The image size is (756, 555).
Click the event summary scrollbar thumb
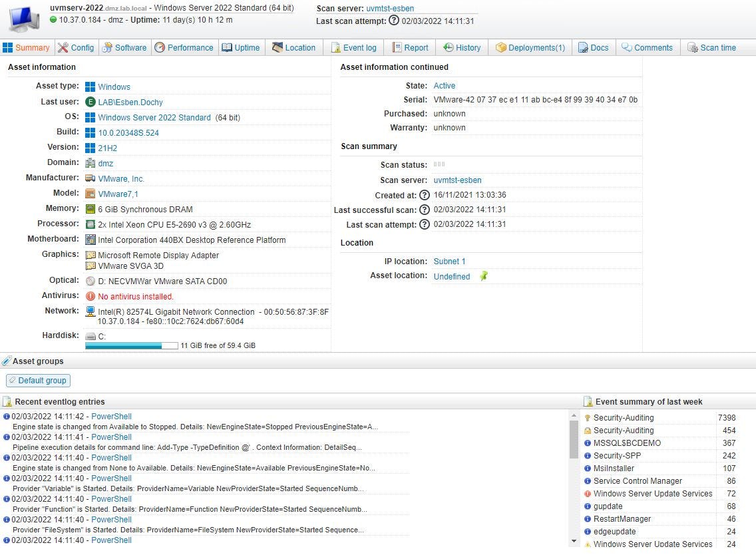pyautogui.click(x=574, y=439)
